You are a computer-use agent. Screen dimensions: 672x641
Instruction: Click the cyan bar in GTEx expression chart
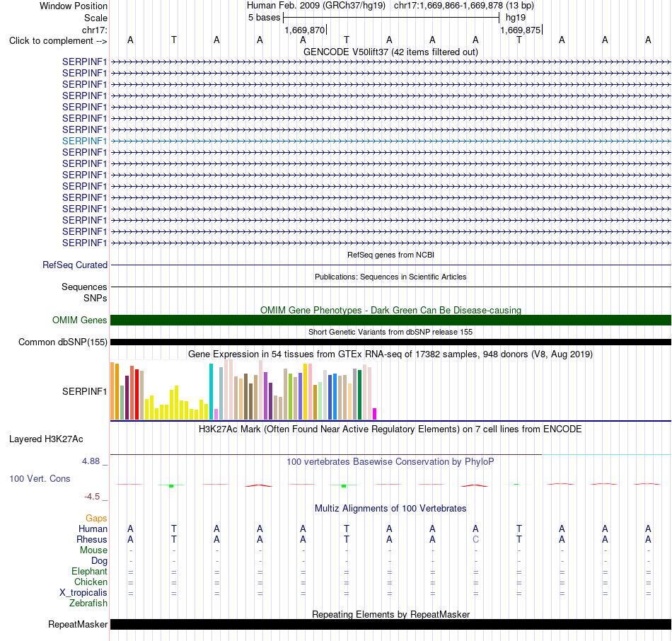click(x=211, y=391)
